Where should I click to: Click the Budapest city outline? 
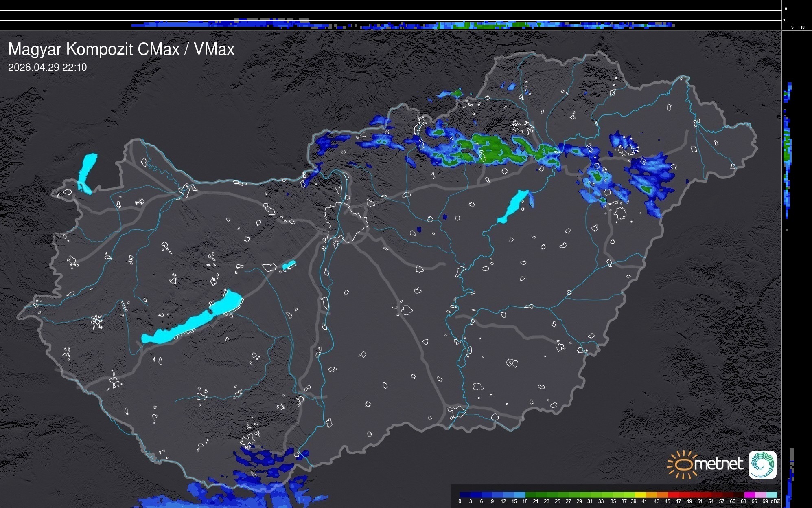click(346, 222)
